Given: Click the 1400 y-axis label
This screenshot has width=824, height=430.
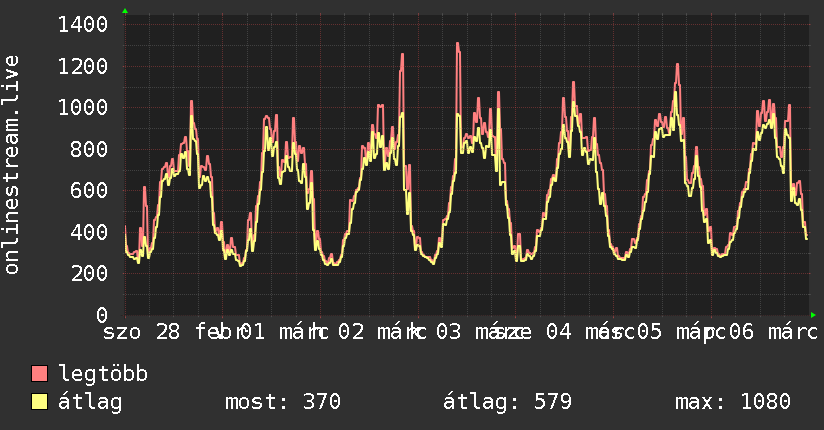Looking at the screenshot, I should click(83, 25).
